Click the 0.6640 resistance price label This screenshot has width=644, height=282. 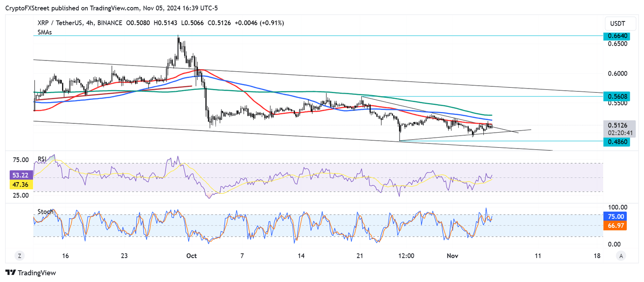(616, 36)
